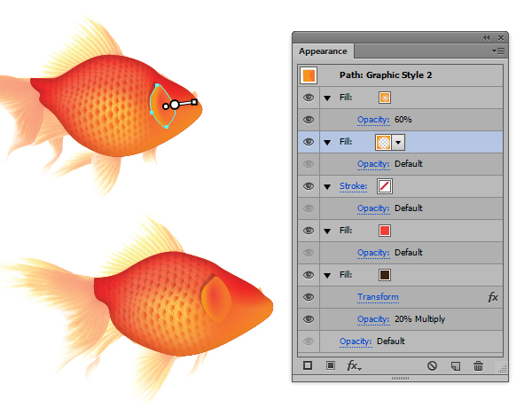Hide the top Fill with 60% opacity
This screenshot has height=416, width=532.
[x=309, y=98]
